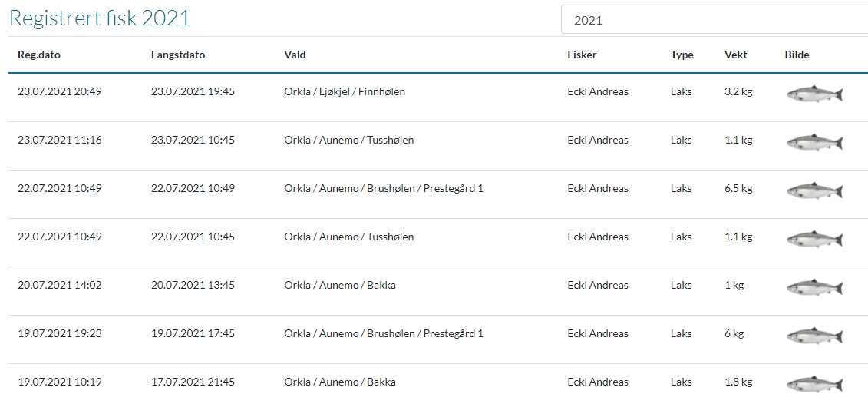Sort by Fangstdato column header
This screenshot has height=404, width=868.
pyautogui.click(x=178, y=55)
